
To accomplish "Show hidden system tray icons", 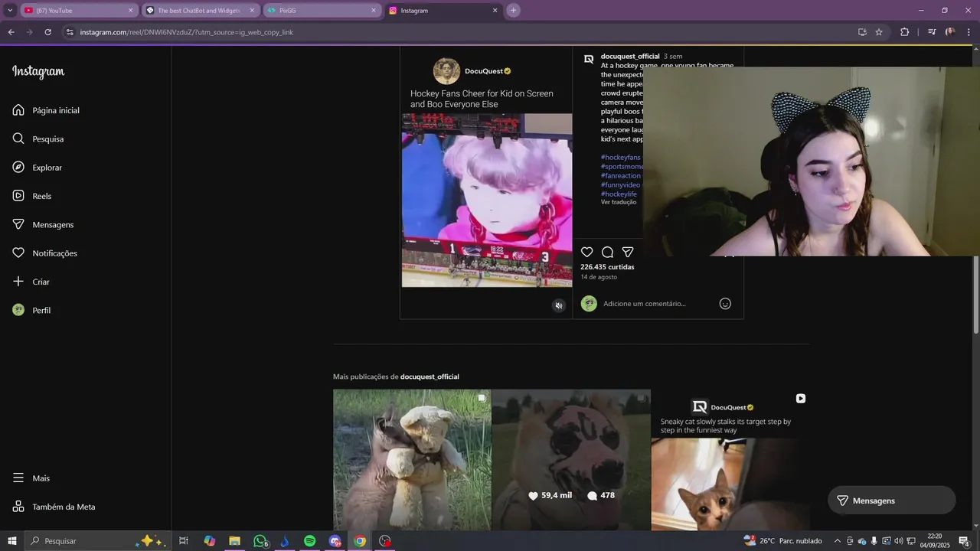I will (x=837, y=541).
